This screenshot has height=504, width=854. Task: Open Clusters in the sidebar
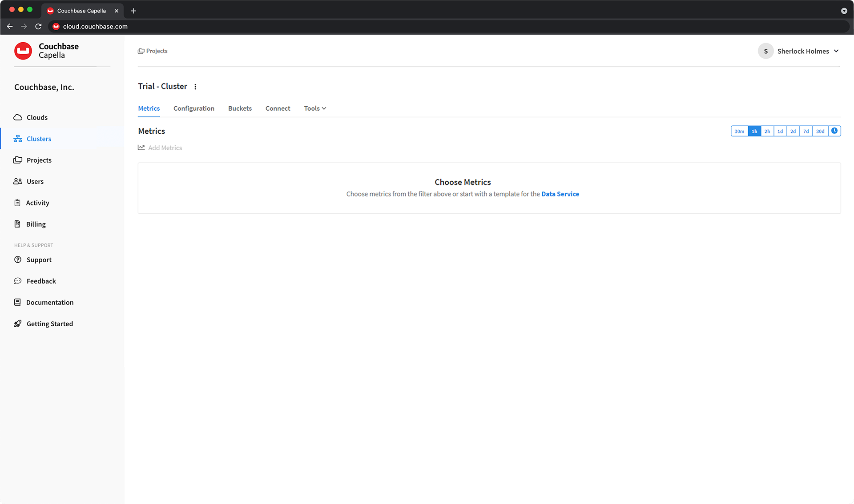39,139
